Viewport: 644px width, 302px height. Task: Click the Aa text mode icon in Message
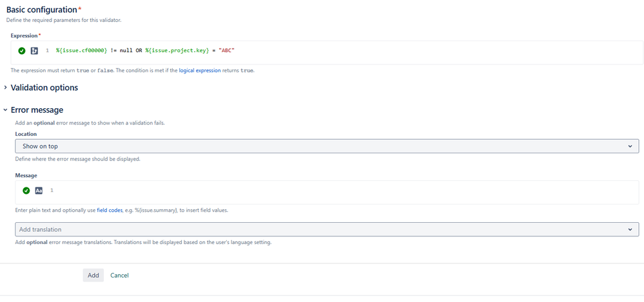coord(39,191)
